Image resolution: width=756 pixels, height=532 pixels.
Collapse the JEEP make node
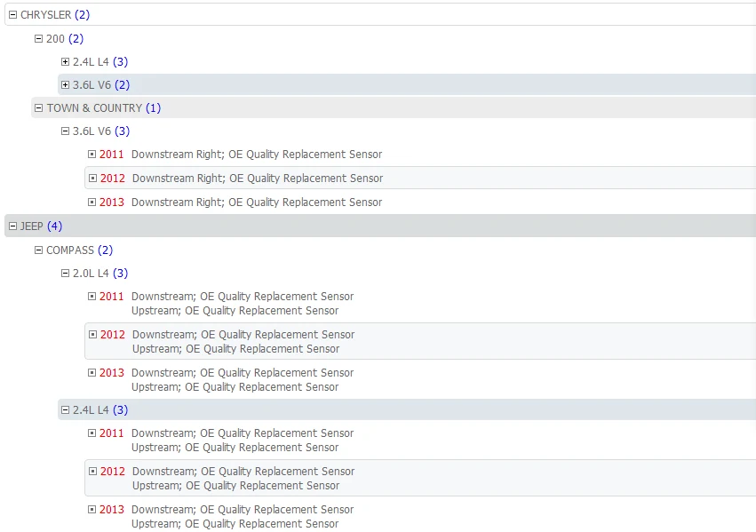click(13, 226)
